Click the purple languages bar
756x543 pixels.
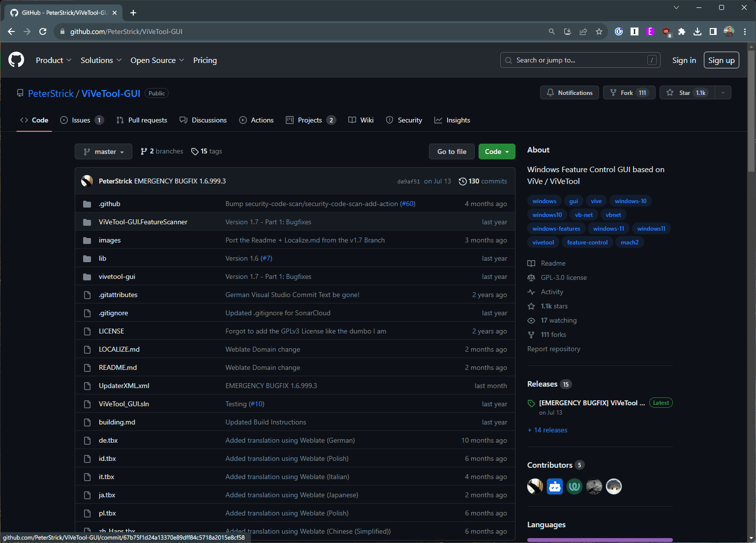click(x=600, y=540)
